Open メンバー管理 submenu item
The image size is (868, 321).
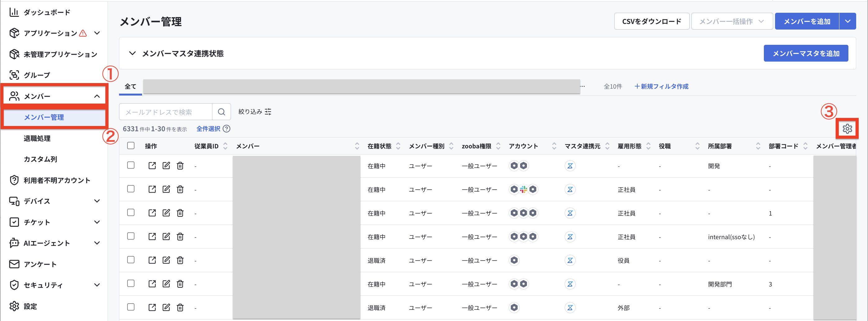point(44,117)
